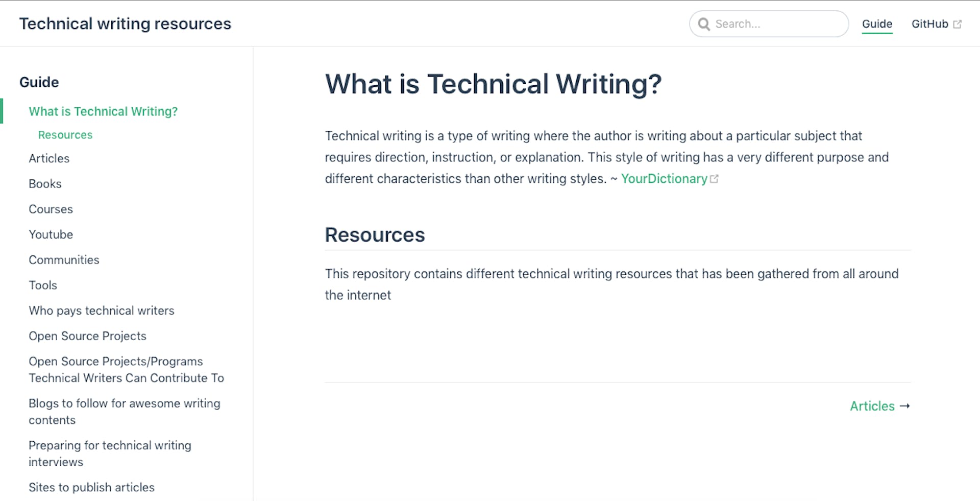
Task: Open the YourDictionary source link
Action: pyautogui.click(x=664, y=179)
